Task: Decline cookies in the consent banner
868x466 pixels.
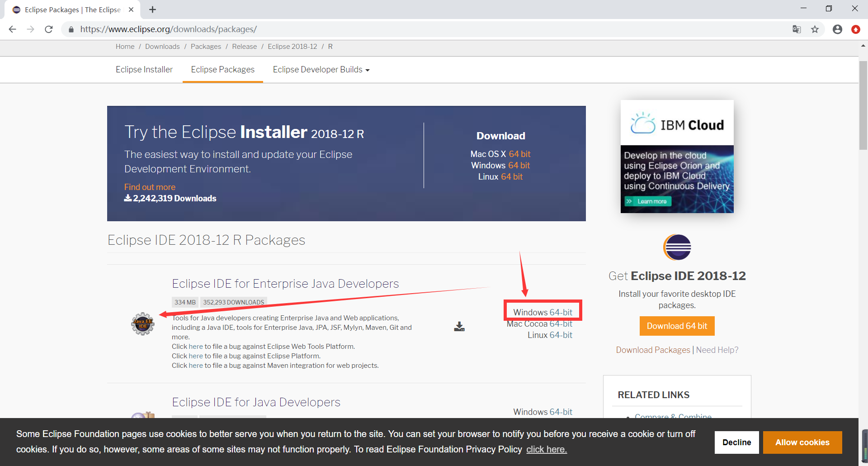Action: 737,442
